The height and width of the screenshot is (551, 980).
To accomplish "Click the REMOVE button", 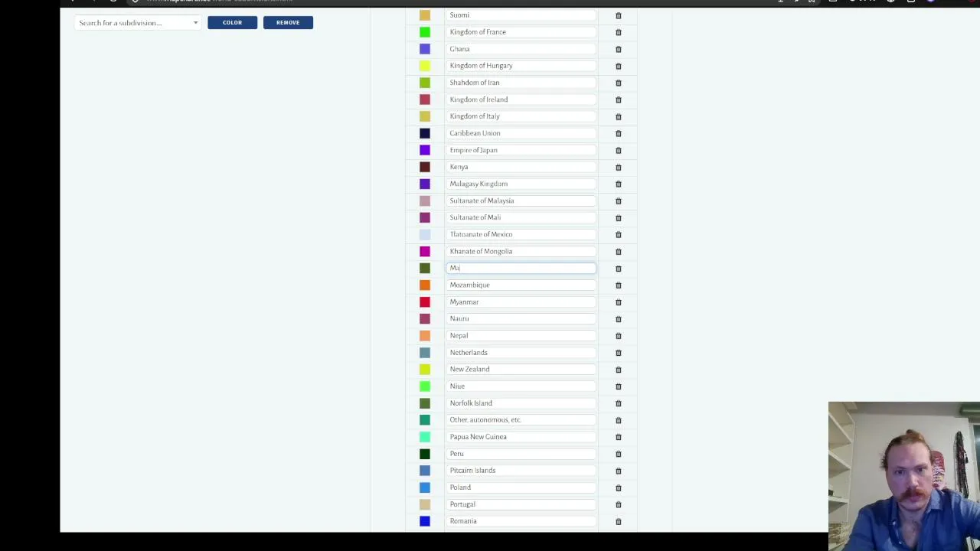I will pyautogui.click(x=288, y=22).
